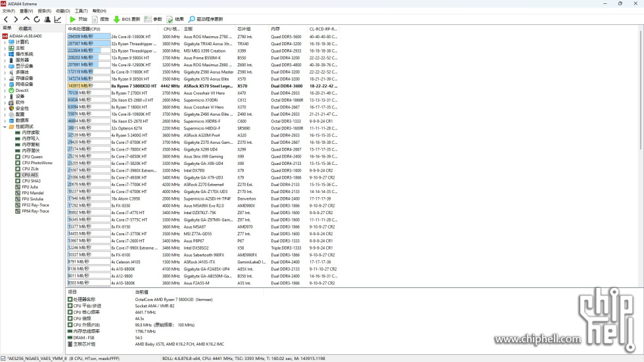Select the 计算机 computer icon in tree
Image resolution: width=644 pixels, height=362 pixels.
coord(12,42)
